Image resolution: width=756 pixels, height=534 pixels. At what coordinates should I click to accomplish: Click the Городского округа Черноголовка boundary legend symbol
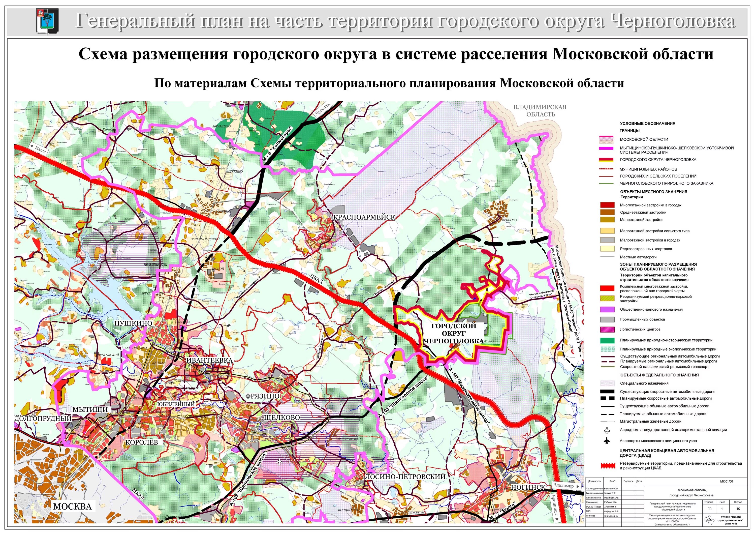coord(606,160)
